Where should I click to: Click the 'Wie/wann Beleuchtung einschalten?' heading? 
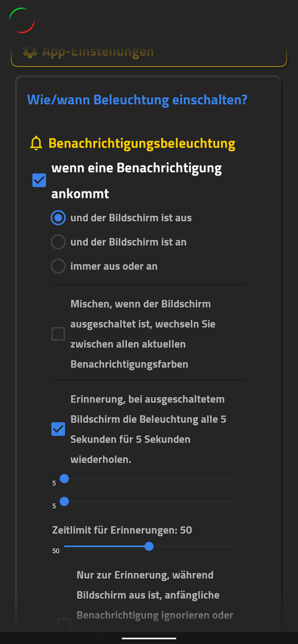(x=137, y=100)
